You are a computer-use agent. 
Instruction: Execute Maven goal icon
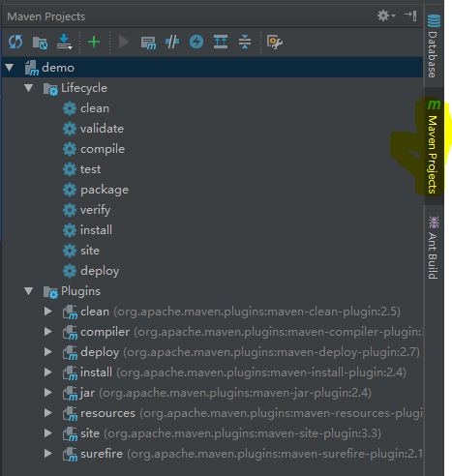click(x=148, y=43)
